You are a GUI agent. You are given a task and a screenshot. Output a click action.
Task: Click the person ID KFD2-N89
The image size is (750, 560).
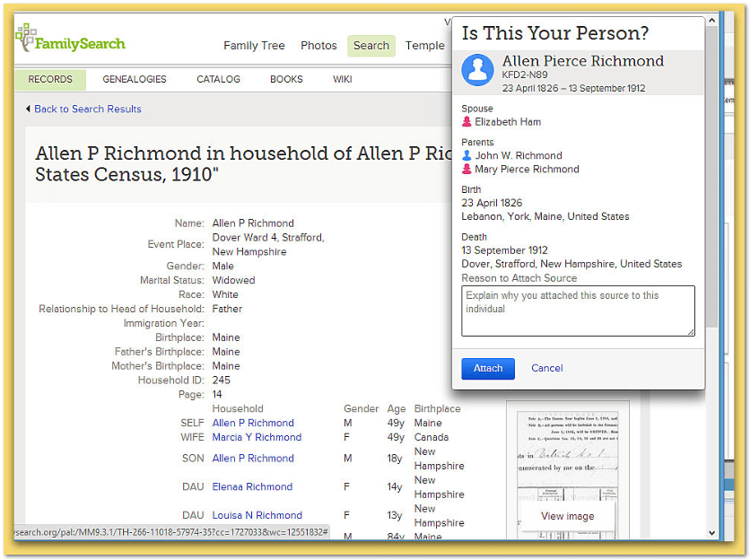(525, 74)
